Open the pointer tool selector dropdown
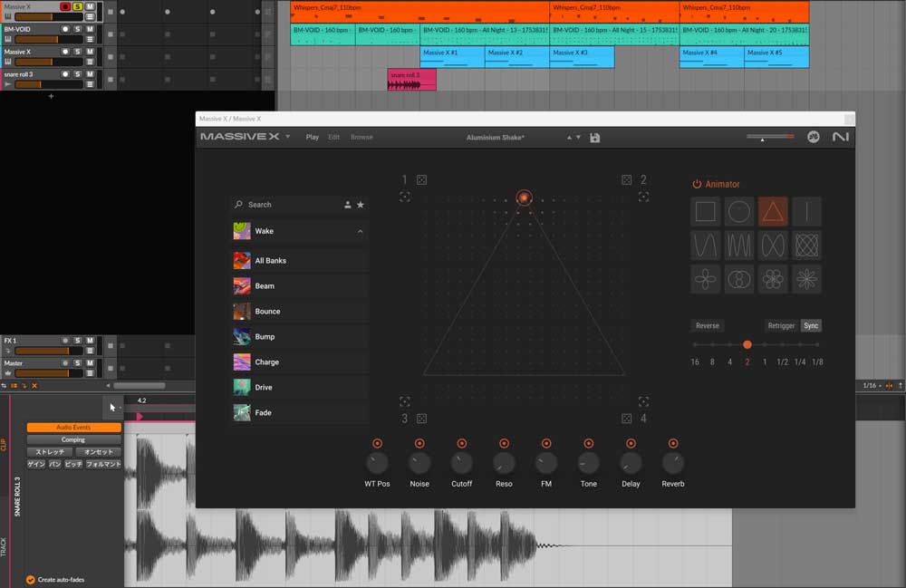Image resolution: width=906 pixels, height=588 pixels. click(x=120, y=408)
